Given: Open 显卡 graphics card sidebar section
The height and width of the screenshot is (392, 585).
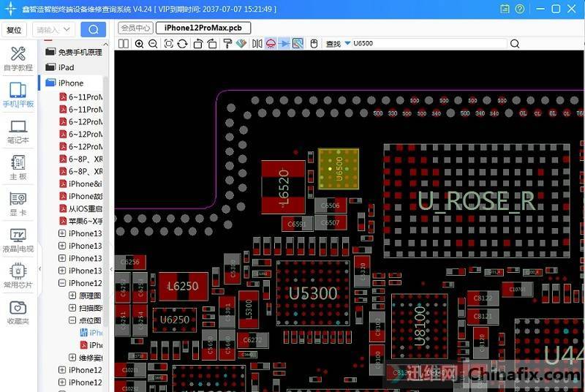Looking at the screenshot, I should [18, 203].
